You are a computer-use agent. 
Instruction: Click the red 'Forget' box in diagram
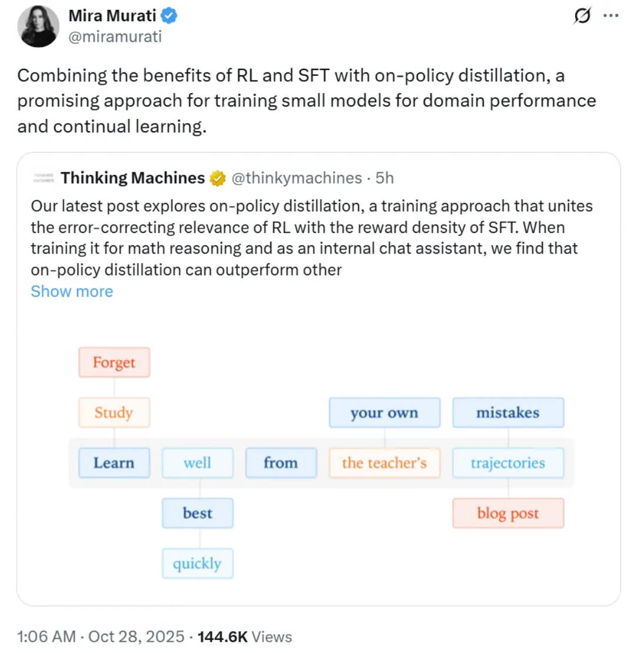[x=114, y=362]
